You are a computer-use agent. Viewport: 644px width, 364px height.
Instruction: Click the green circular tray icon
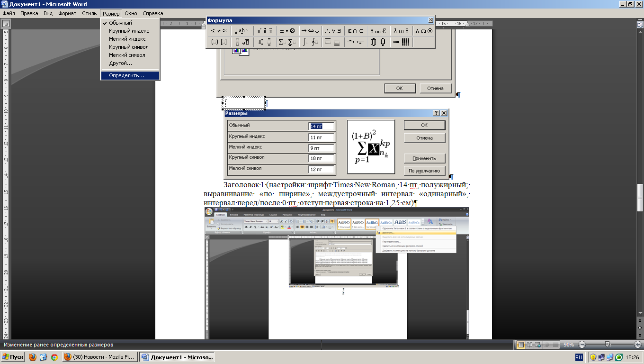point(618,357)
